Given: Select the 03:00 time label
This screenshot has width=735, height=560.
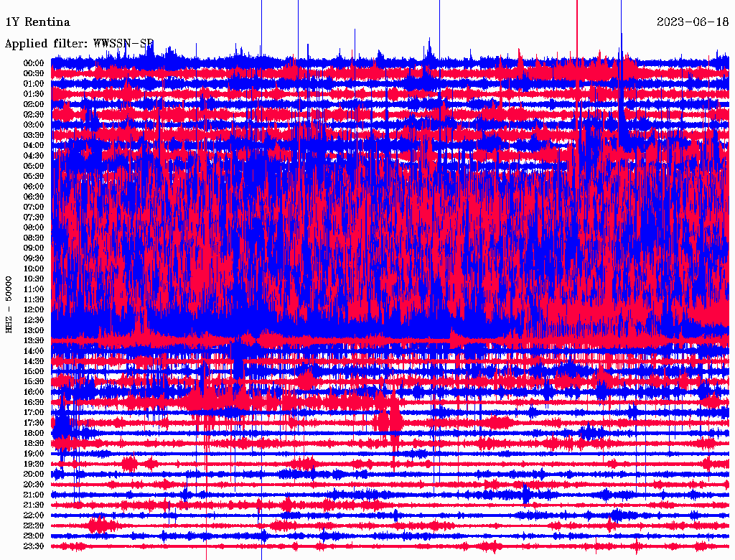Looking at the screenshot, I should 34,125.
